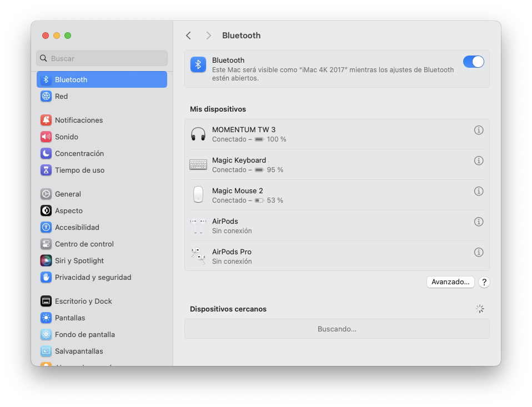The height and width of the screenshot is (407, 532).
Task: Open Concentración settings
Action: [102, 153]
